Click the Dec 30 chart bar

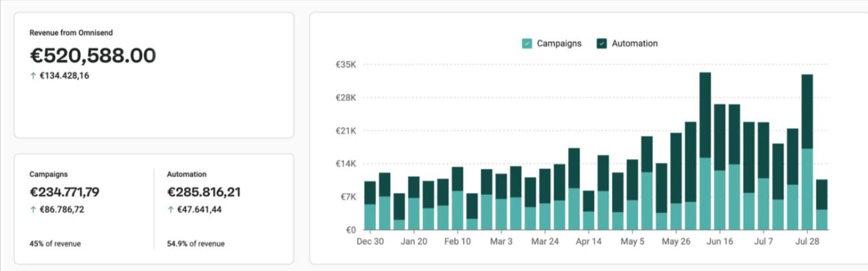coord(370,206)
